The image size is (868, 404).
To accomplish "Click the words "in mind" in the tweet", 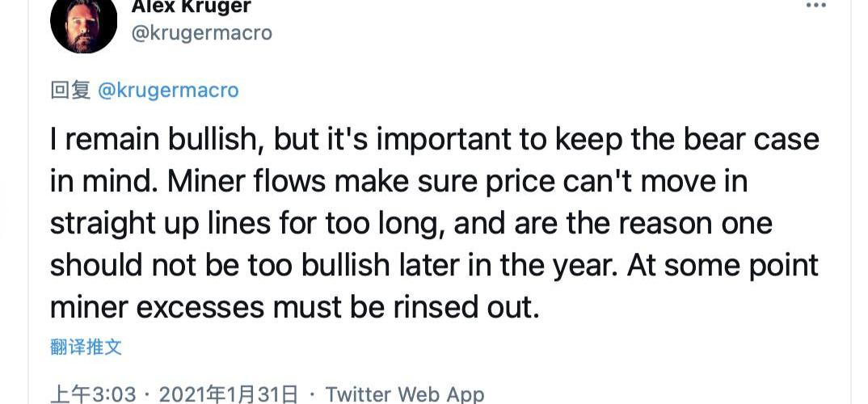I will coord(101,182).
